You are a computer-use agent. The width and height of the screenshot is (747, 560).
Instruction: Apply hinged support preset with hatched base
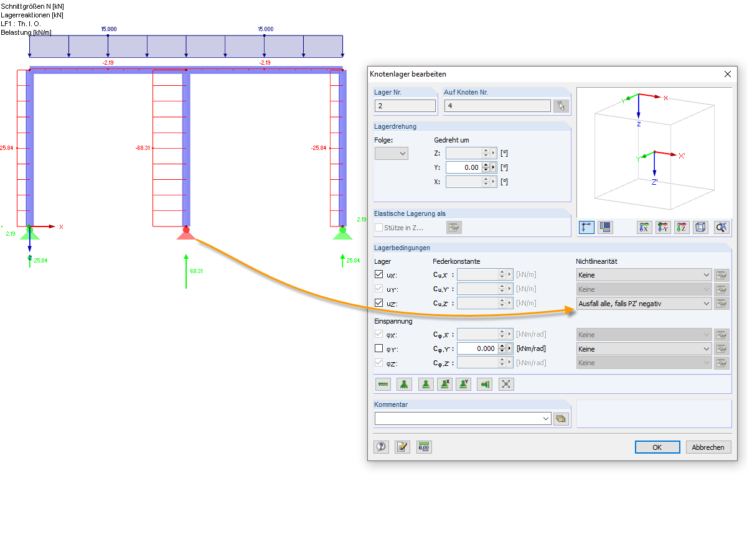404,385
